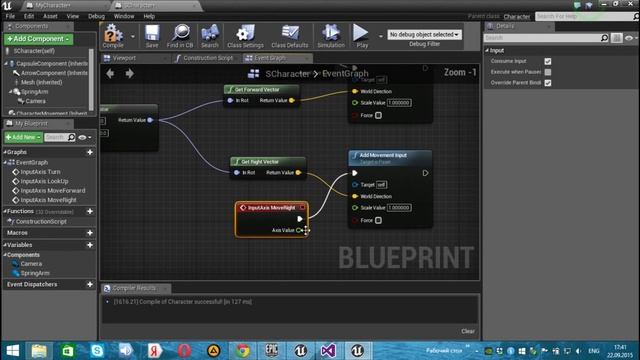Open the Search toolbar tool
Image resolution: width=640 pixels, height=360 pixels.
210,36
